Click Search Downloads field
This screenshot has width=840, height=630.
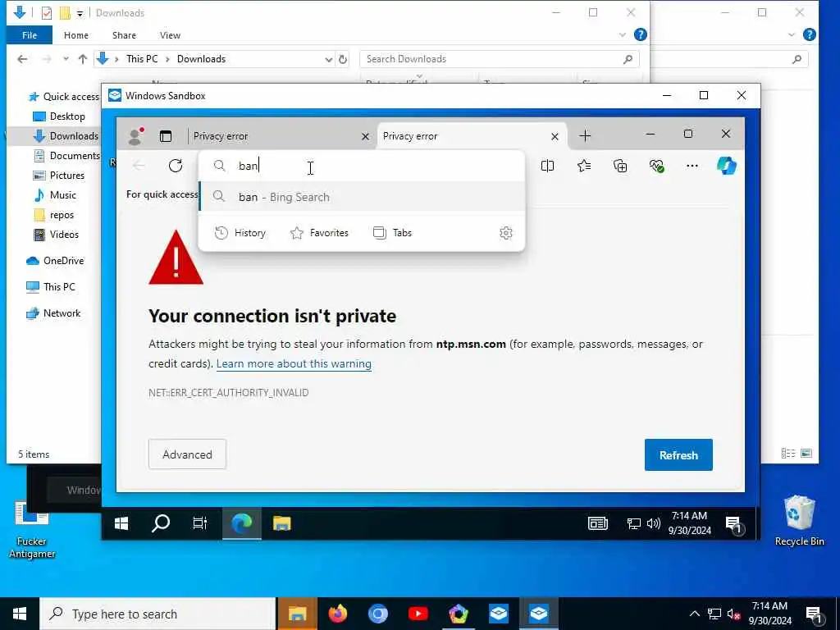(x=500, y=59)
